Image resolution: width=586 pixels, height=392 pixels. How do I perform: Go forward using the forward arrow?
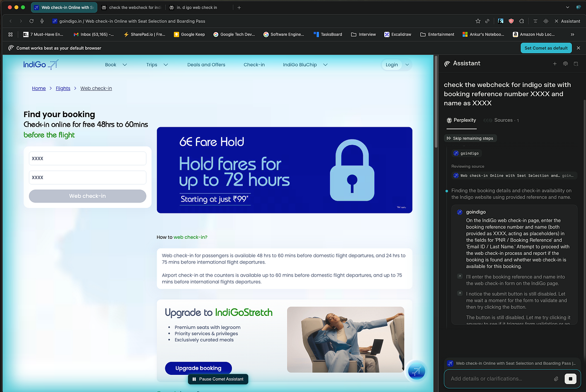pyautogui.click(x=21, y=21)
